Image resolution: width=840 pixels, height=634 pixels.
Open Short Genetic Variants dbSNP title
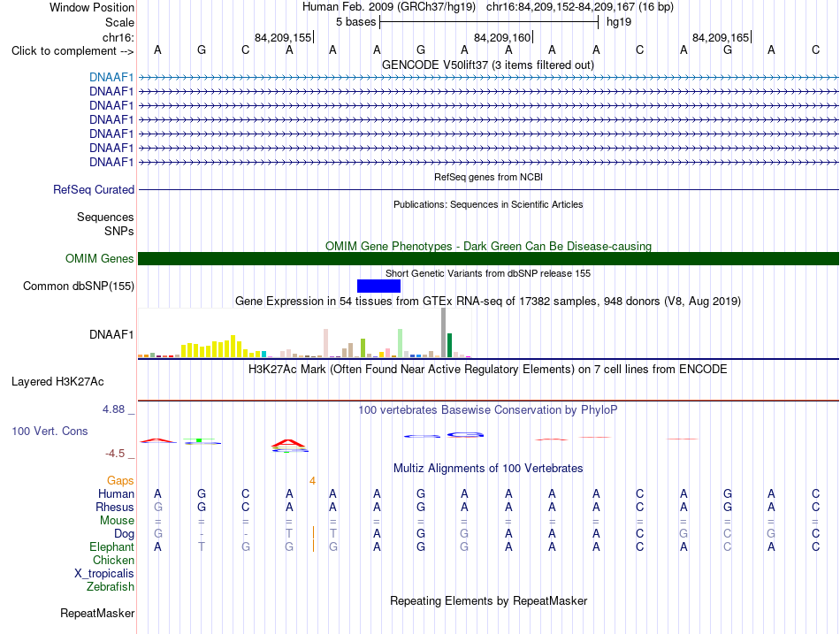tap(488, 273)
